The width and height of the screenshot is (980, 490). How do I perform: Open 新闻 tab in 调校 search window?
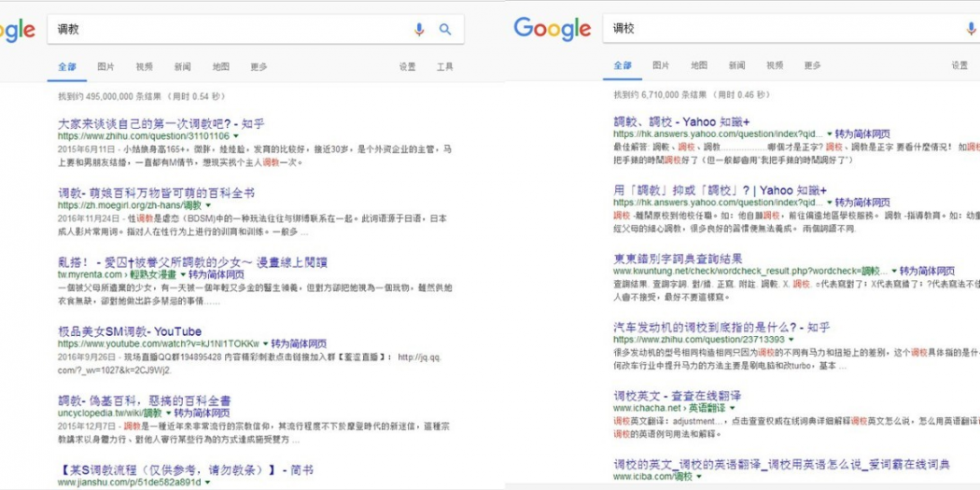click(x=737, y=65)
